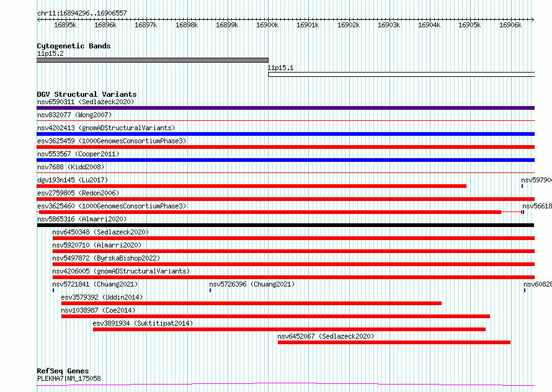Click the 16906k ruler tick label

coord(510,25)
